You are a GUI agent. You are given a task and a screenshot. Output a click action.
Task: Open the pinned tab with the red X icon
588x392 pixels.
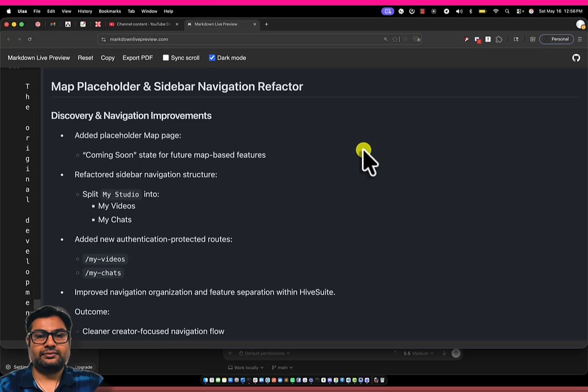[98, 24]
